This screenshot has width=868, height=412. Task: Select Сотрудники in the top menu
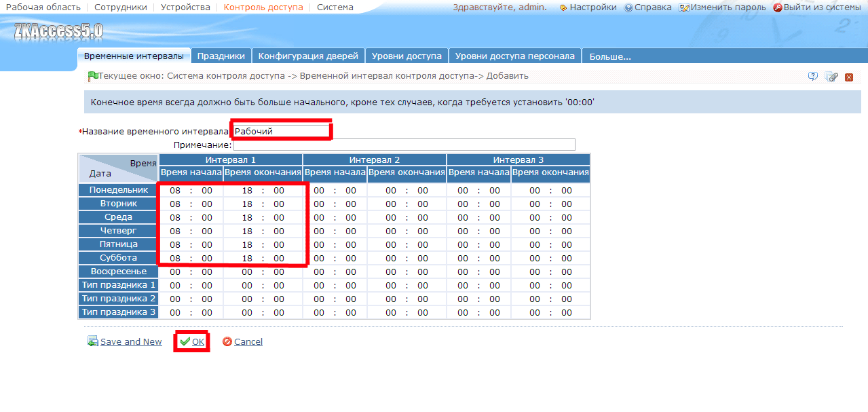121,7
